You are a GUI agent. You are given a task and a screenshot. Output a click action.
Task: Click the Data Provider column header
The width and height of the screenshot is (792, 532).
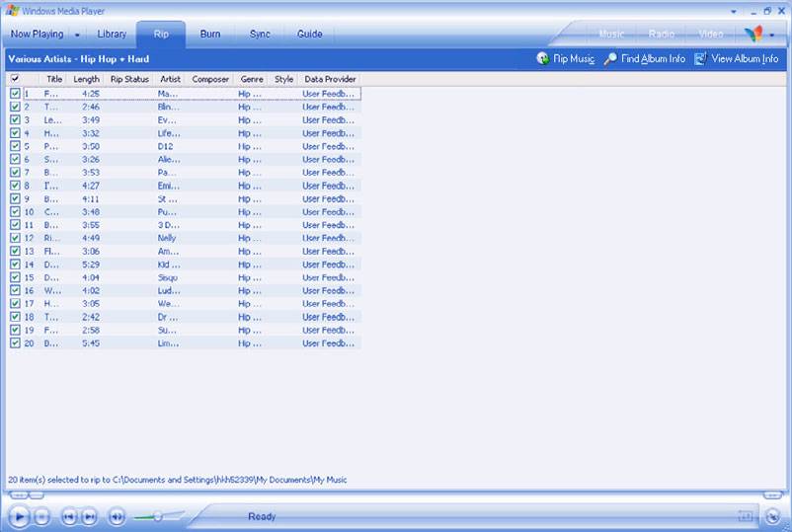point(330,79)
